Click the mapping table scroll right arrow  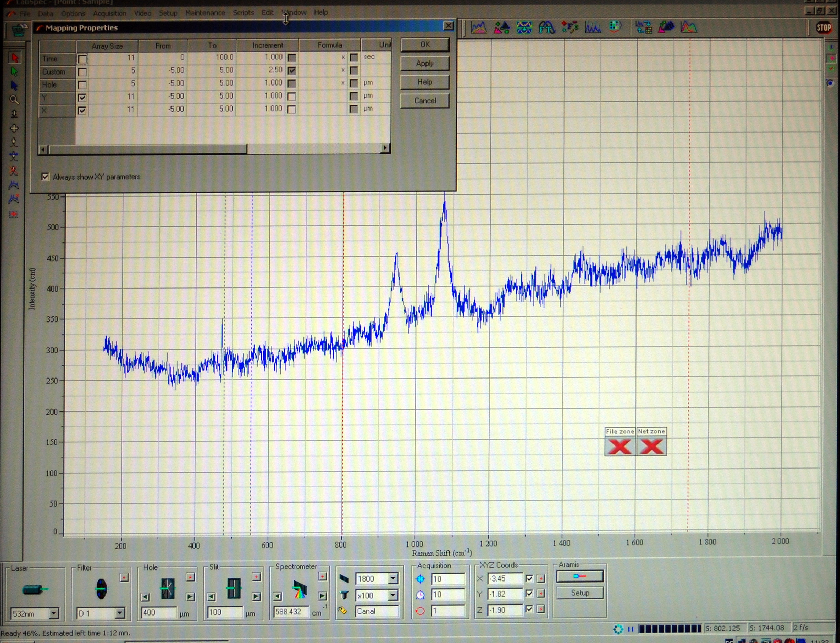coord(385,148)
